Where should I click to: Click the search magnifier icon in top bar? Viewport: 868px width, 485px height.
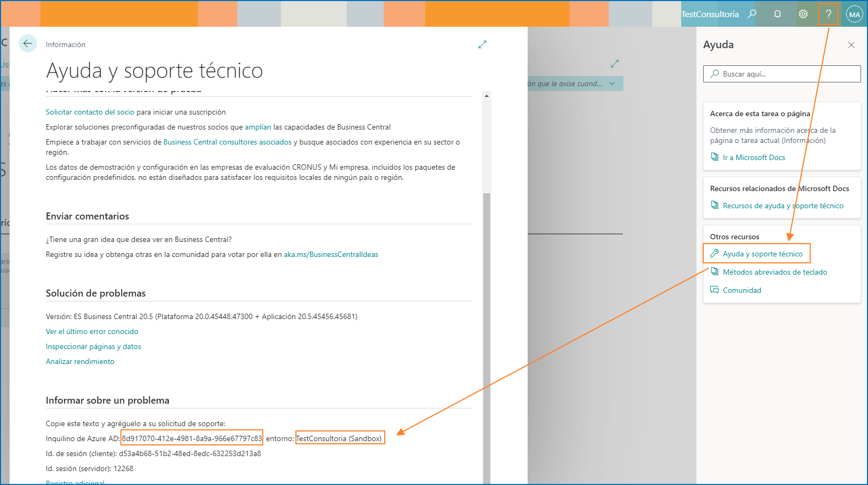click(752, 14)
